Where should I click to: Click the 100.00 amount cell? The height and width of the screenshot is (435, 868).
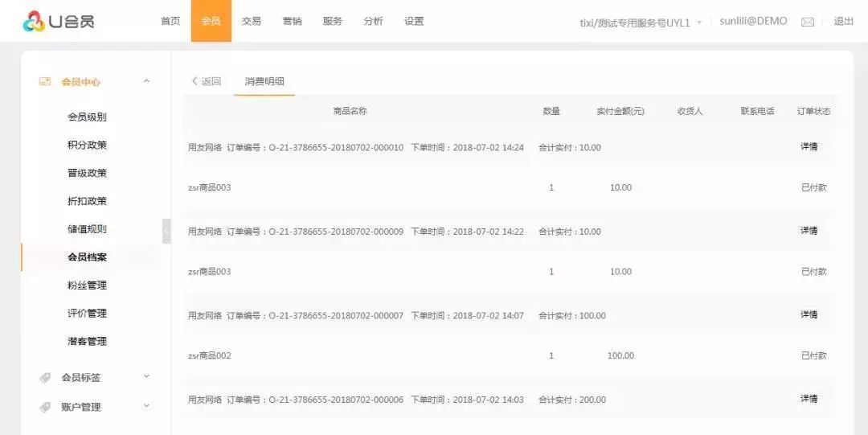[x=620, y=355]
